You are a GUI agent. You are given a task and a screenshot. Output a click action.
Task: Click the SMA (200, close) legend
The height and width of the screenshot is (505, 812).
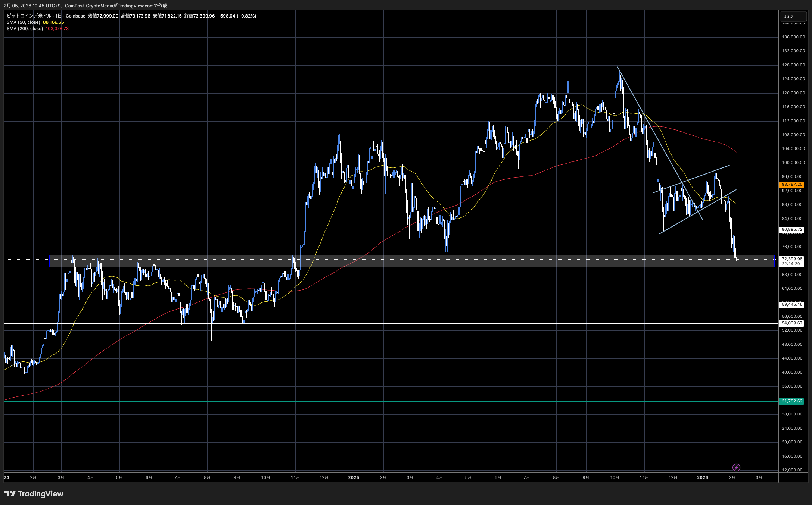[x=25, y=29]
